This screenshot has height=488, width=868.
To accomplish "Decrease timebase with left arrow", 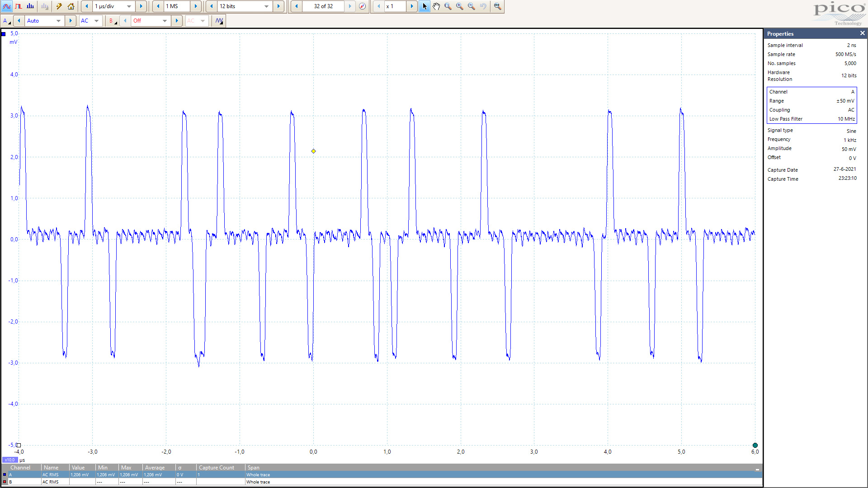I will coord(86,6).
